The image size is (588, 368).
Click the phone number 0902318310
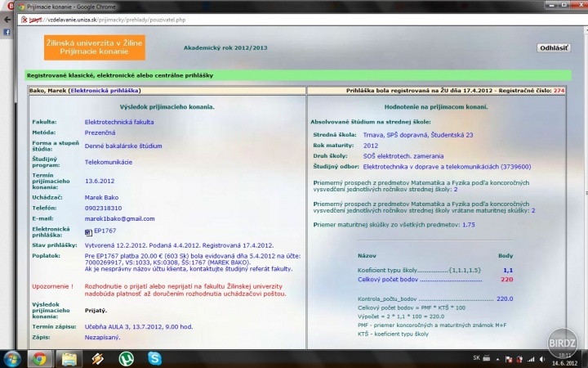point(103,208)
